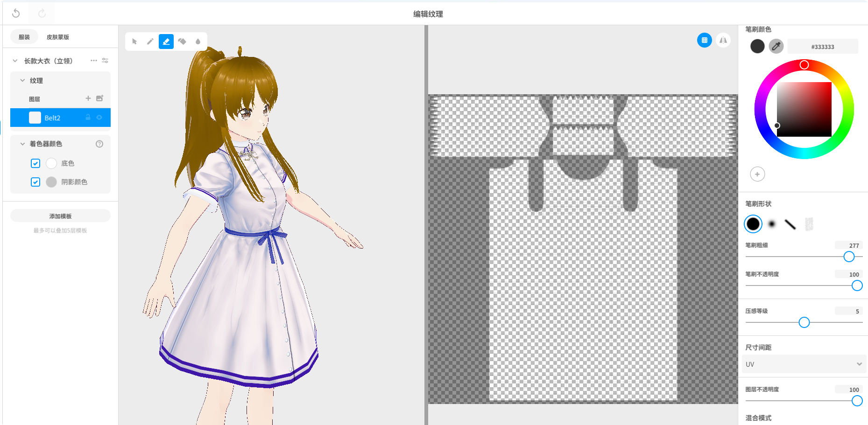This screenshot has height=425, width=868.
Task: Click the Belt2 layer name
Action: (52, 118)
